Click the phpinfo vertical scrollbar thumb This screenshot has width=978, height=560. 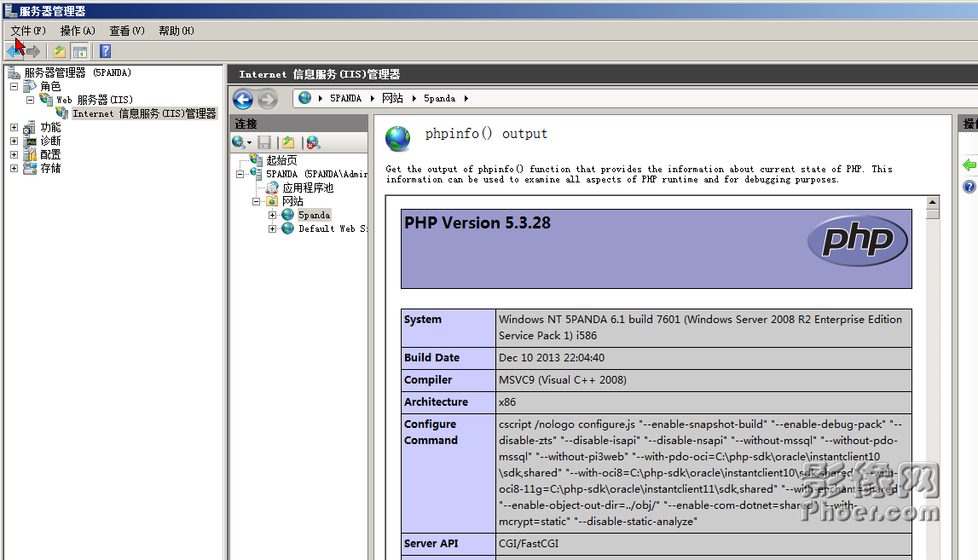(933, 214)
